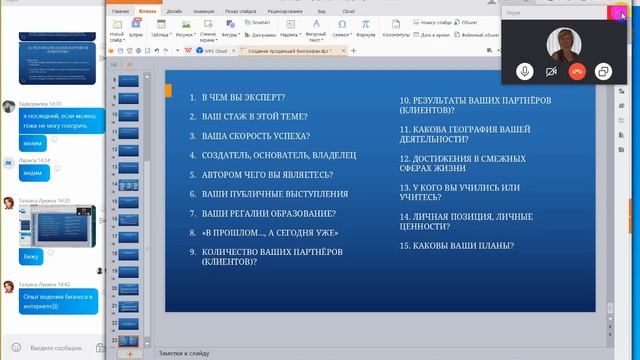
Task: Redo the last action
Action: tap(166, 51)
